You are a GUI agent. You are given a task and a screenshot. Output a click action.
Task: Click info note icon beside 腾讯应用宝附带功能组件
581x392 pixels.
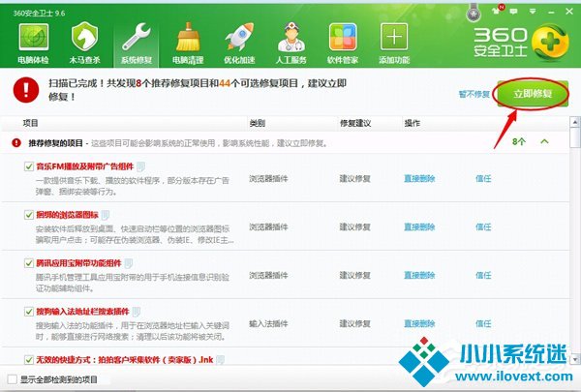pos(128,263)
